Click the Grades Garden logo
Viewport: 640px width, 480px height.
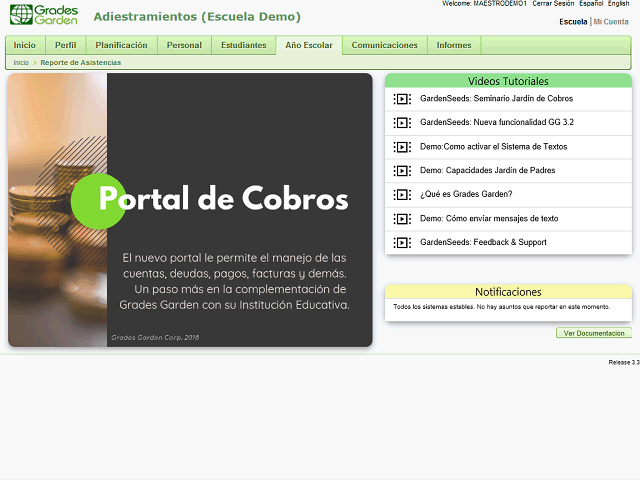tap(44, 15)
